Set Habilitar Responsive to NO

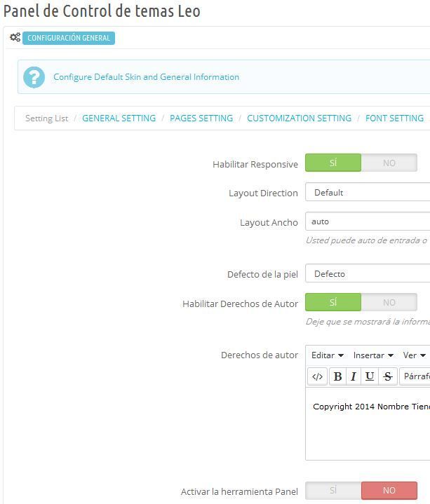(389, 163)
